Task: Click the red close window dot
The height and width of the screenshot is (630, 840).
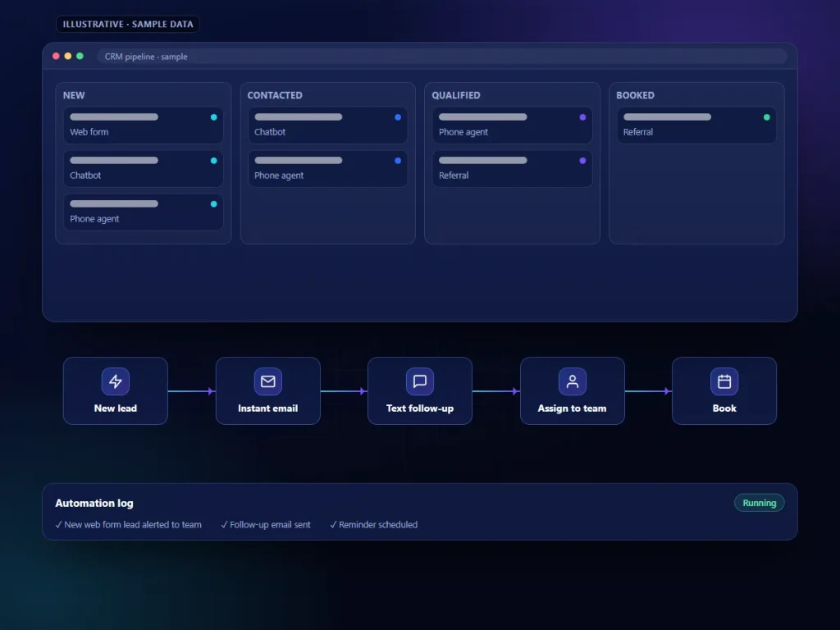Action: [x=56, y=57]
